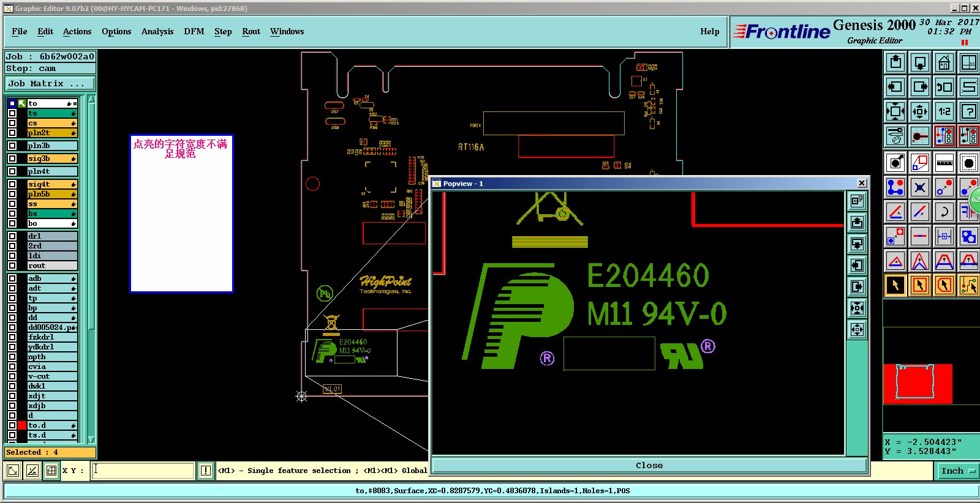Click the Close button in Popview
The image size is (980, 503).
649,466
